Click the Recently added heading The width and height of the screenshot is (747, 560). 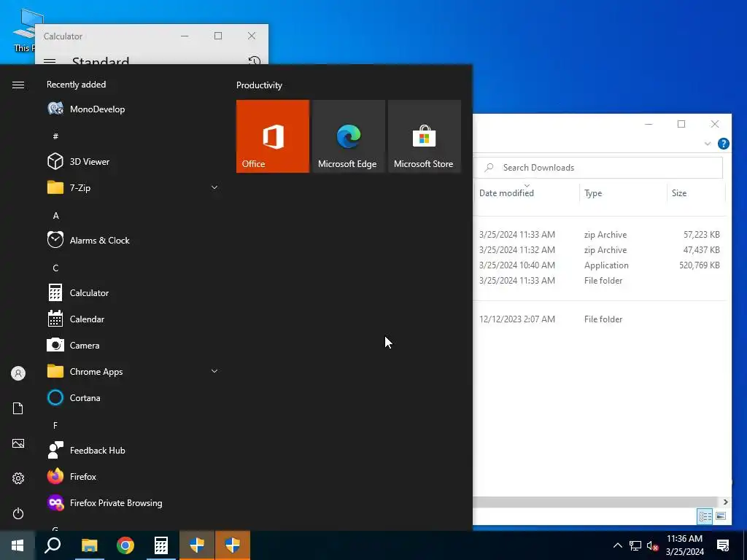pos(76,85)
